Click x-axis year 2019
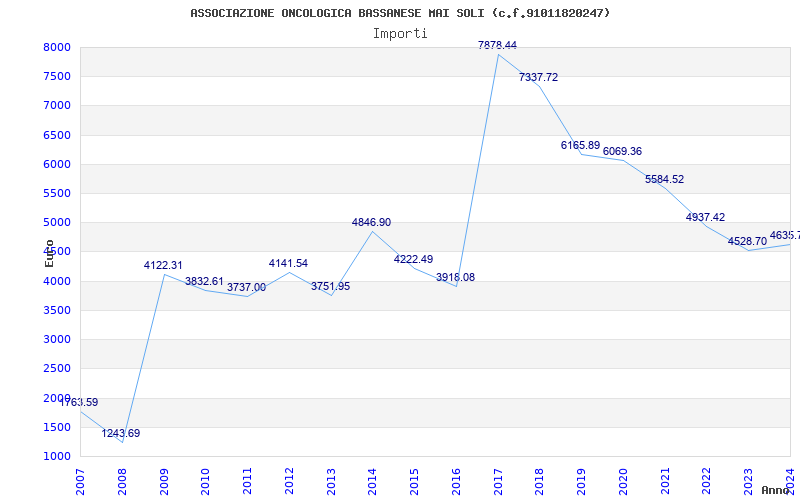Viewport: 800px width, 500px height. [581, 482]
